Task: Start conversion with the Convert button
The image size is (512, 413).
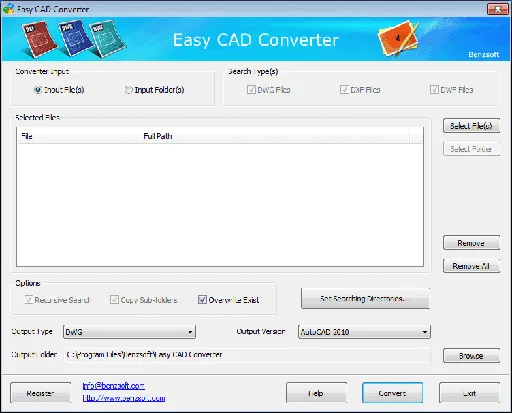Action: 392,393
